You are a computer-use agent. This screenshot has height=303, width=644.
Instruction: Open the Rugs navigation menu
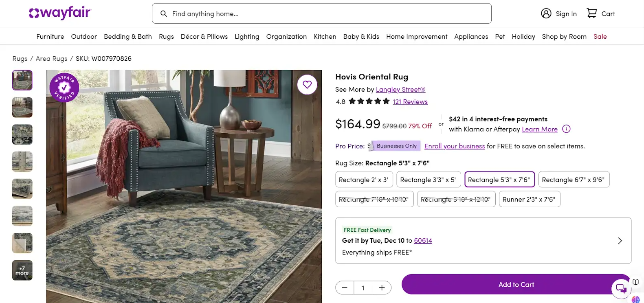click(x=166, y=36)
